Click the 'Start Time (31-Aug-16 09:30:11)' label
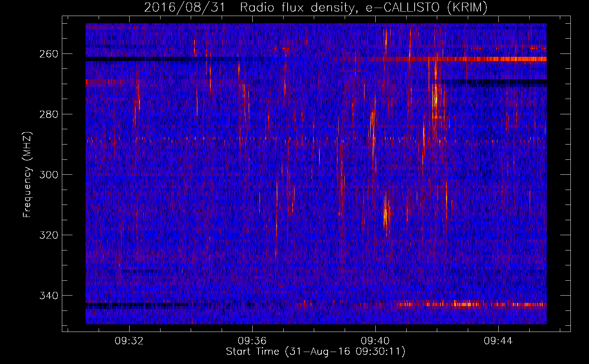Screen dimensions: 589x364 (316, 352)
